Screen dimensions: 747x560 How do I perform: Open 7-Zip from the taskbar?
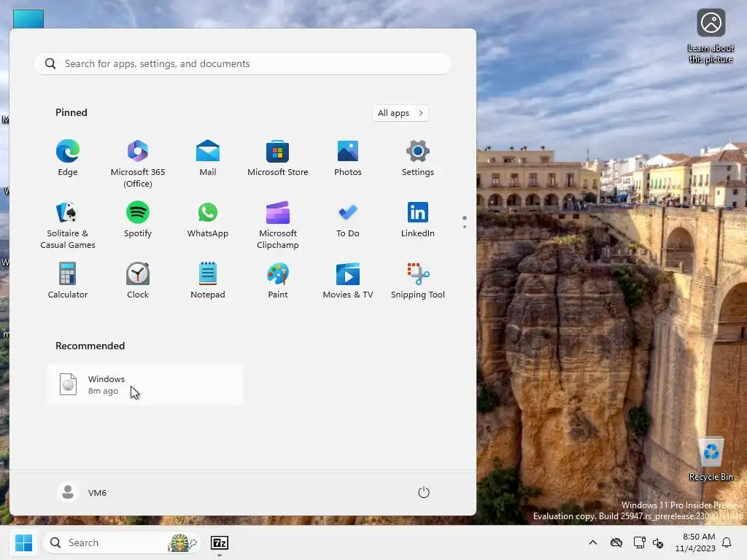219,542
